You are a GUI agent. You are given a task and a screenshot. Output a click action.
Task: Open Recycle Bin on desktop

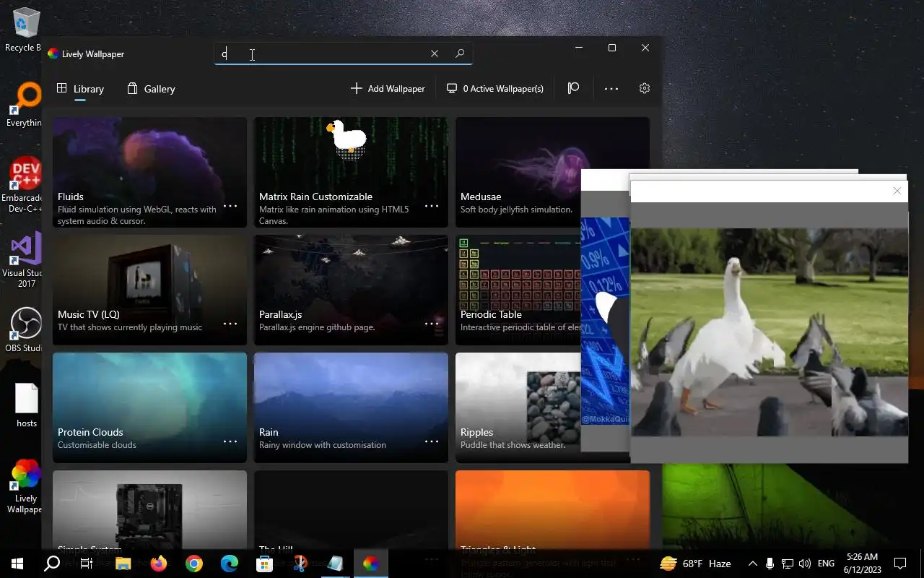point(26,29)
